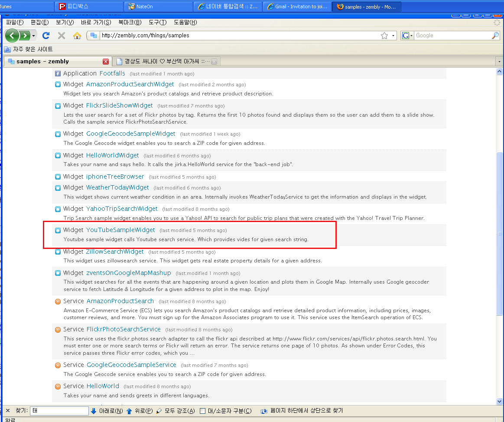
Task: Click the zembly.com URL address field
Action: [x=240, y=36]
